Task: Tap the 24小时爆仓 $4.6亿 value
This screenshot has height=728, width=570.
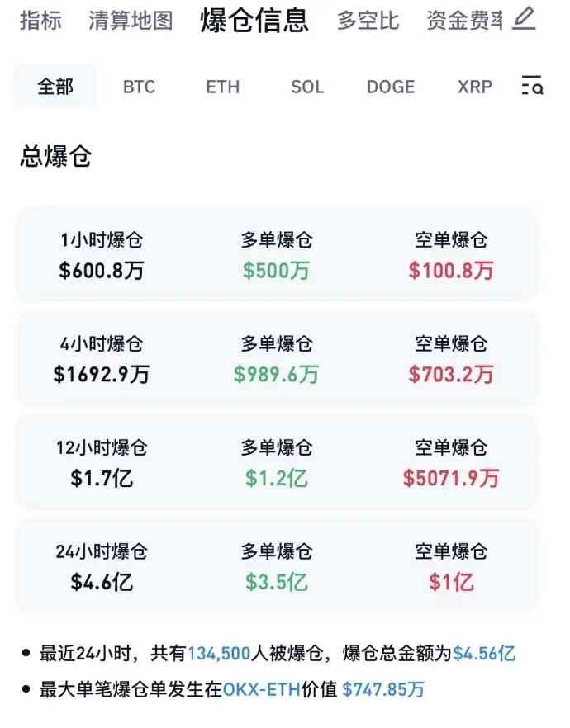Action: [102, 581]
